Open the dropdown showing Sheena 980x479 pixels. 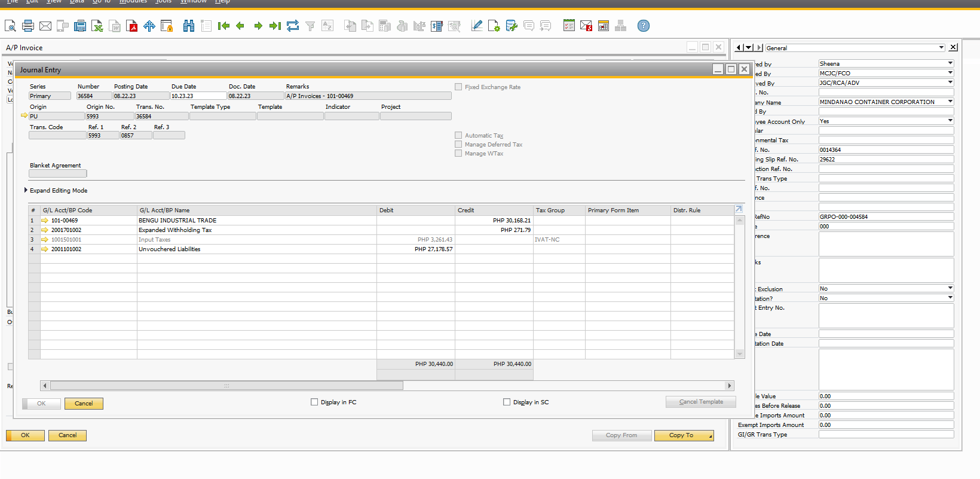coord(950,63)
